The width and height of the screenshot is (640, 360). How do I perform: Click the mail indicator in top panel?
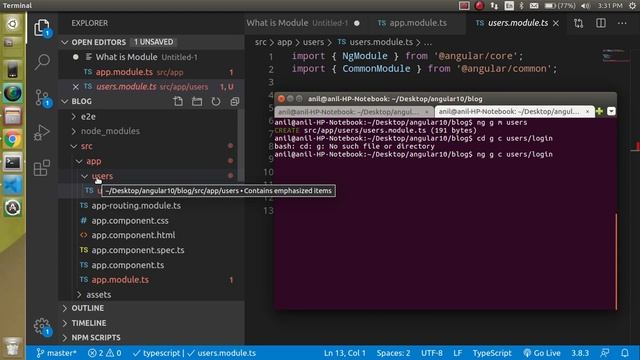pos(534,5)
